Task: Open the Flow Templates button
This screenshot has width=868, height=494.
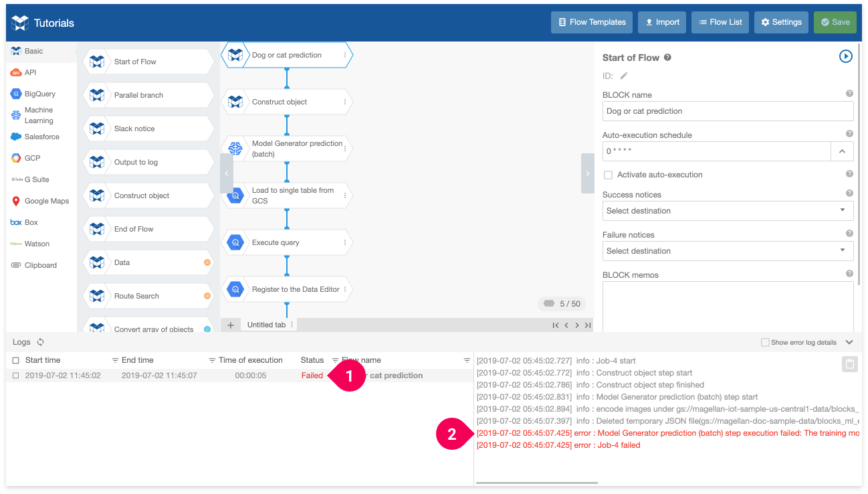Action: 592,22
